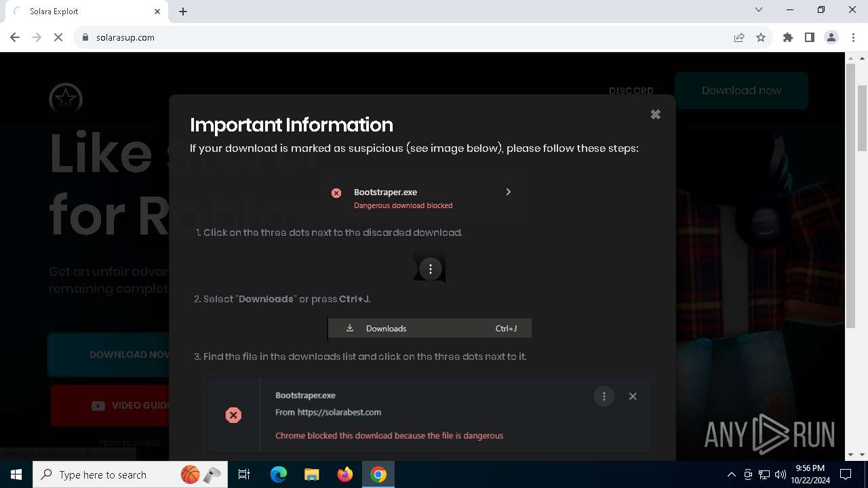Click the DOWNLOAD NOW button behind dialog
The width and height of the screenshot is (868, 488).
(x=108, y=354)
